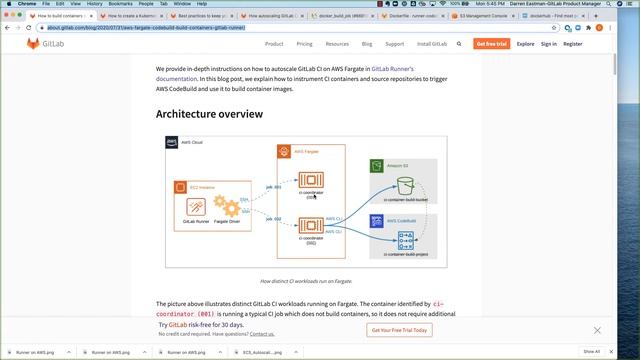This screenshot has height=360, width=640.
Task: Open the Pricing navigation item
Action: coord(304,44)
